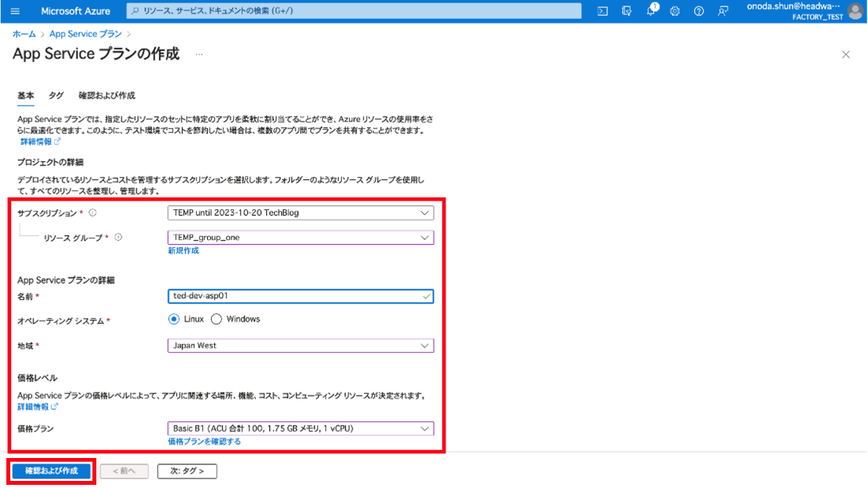Click the 価格レベル heading

37,378
